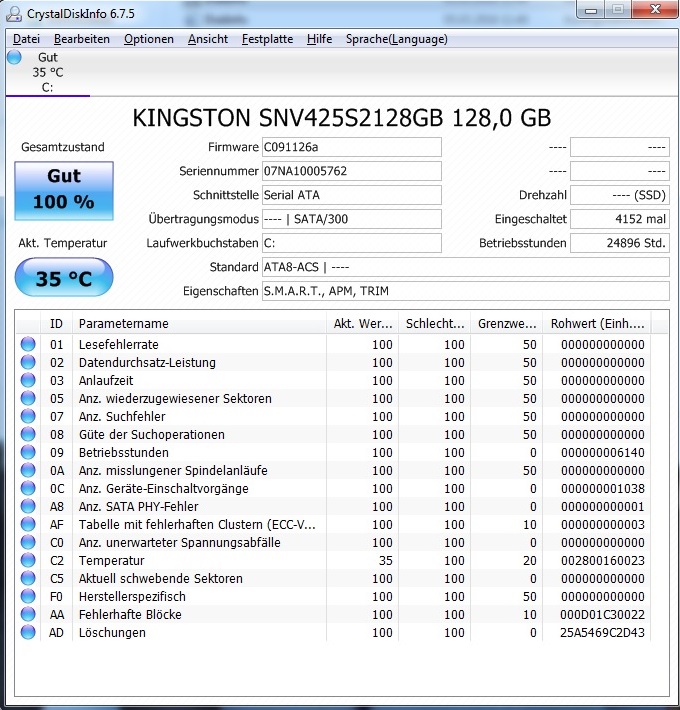Click raw value 002800160023

click(x=603, y=561)
